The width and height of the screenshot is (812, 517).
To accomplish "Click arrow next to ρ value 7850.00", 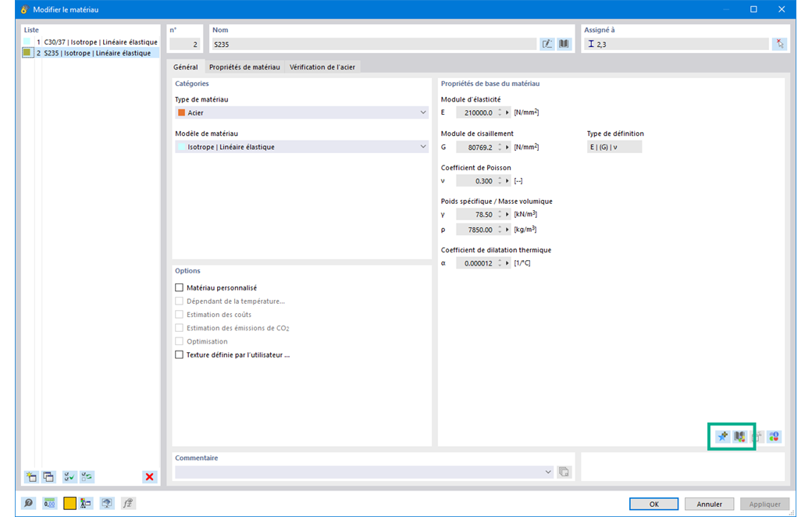I will click(507, 230).
